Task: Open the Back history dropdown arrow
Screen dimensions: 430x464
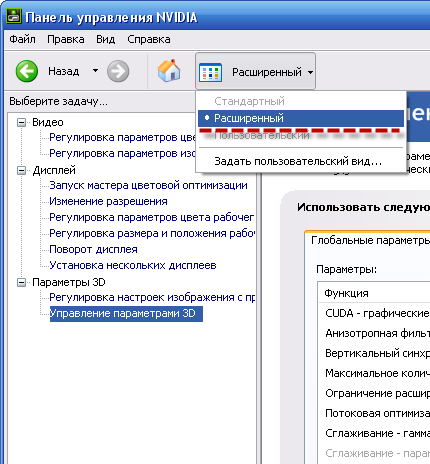Action: pyautogui.click(x=95, y=71)
